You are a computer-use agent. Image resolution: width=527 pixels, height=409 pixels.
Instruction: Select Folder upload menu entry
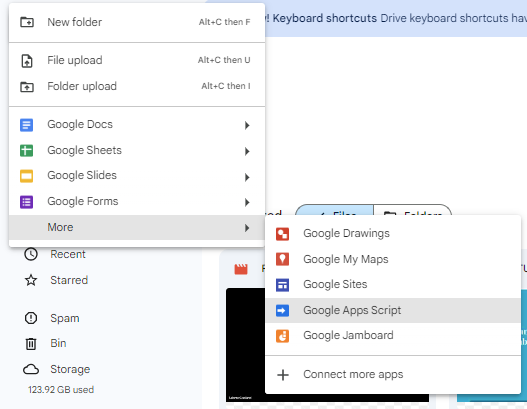(x=137, y=86)
